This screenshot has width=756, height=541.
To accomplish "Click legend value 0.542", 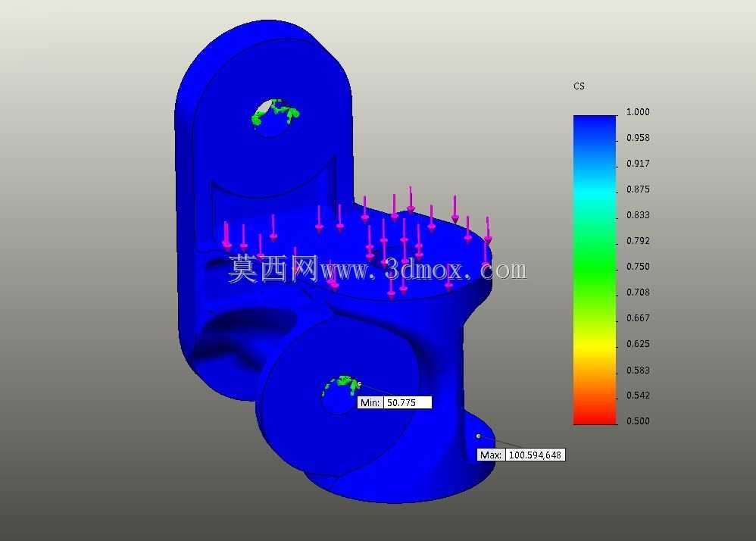I will [x=638, y=396].
